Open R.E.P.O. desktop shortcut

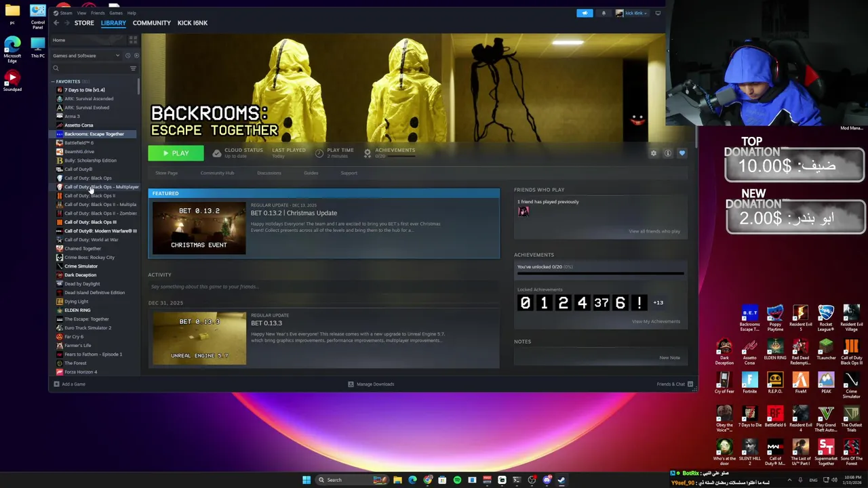tap(775, 383)
